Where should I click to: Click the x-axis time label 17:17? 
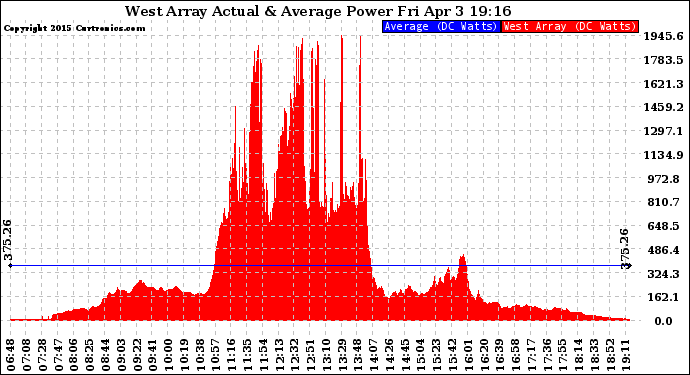click(x=532, y=355)
